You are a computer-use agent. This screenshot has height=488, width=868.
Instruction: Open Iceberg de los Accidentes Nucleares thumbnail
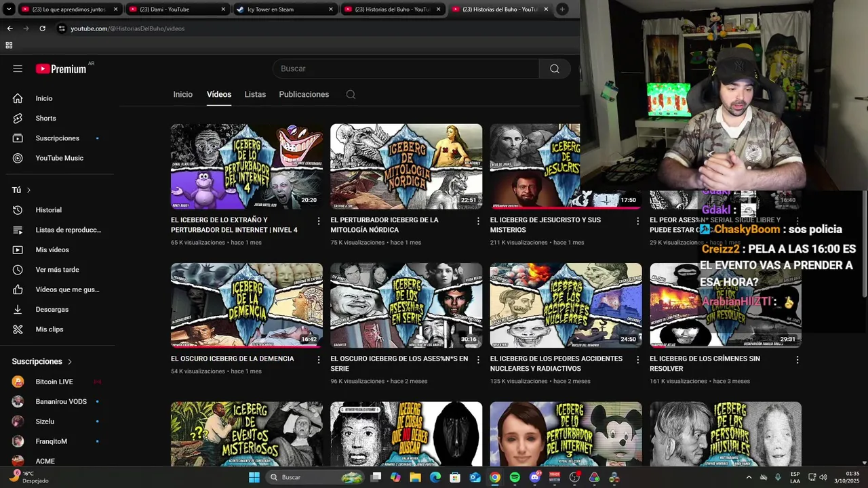click(x=566, y=305)
